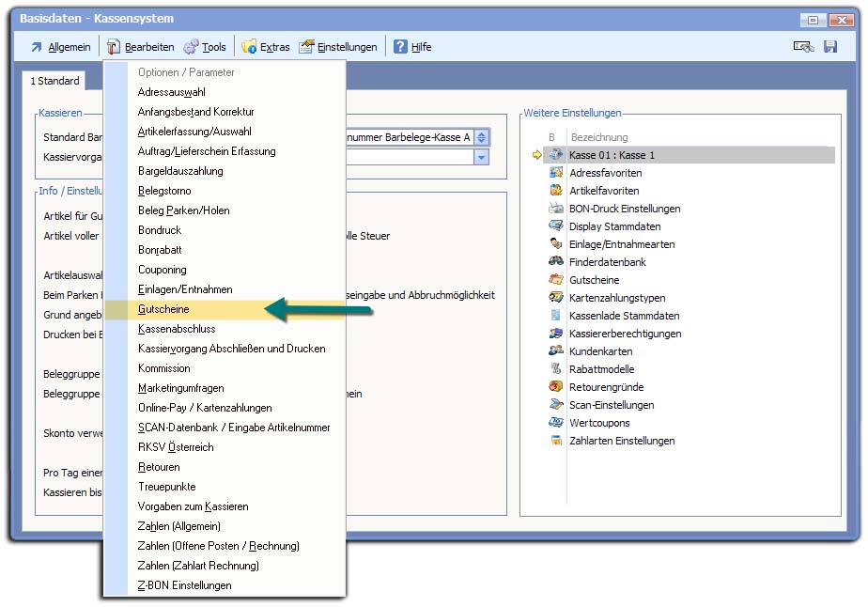Expand the Kassiervorgang dropdown arrow
The width and height of the screenshot is (868, 607).
click(x=481, y=157)
